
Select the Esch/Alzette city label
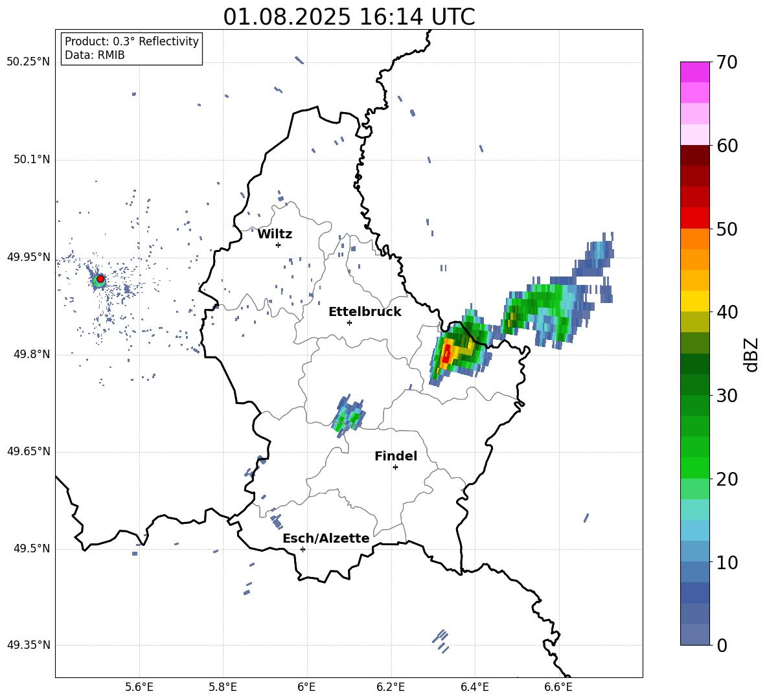coord(326,538)
